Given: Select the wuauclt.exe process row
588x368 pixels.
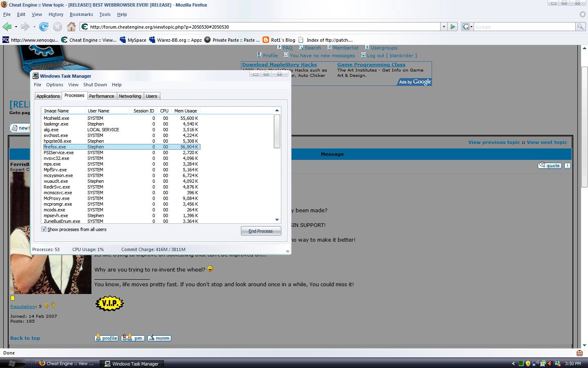Looking at the screenshot, I should pyautogui.click(x=121, y=181).
